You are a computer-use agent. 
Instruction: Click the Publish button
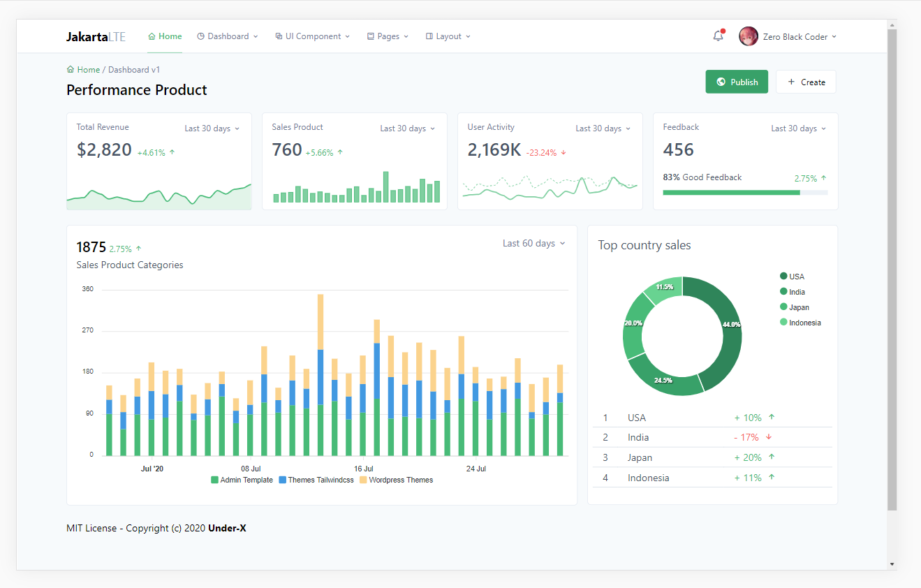737,82
